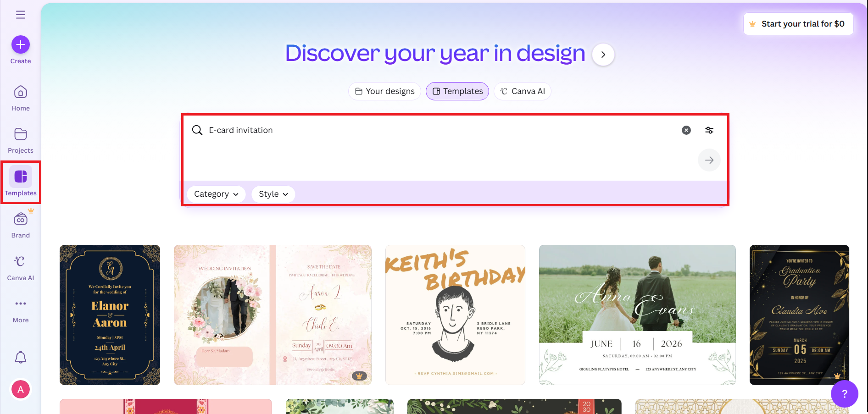Submit search with arrow button
The width and height of the screenshot is (868, 414).
(x=709, y=160)
